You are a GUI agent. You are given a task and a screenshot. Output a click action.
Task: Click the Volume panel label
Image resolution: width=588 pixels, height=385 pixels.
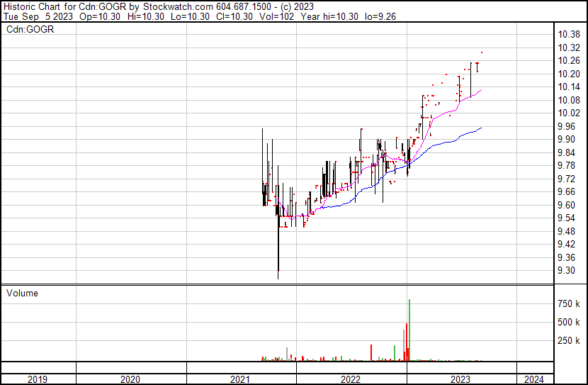22,293
